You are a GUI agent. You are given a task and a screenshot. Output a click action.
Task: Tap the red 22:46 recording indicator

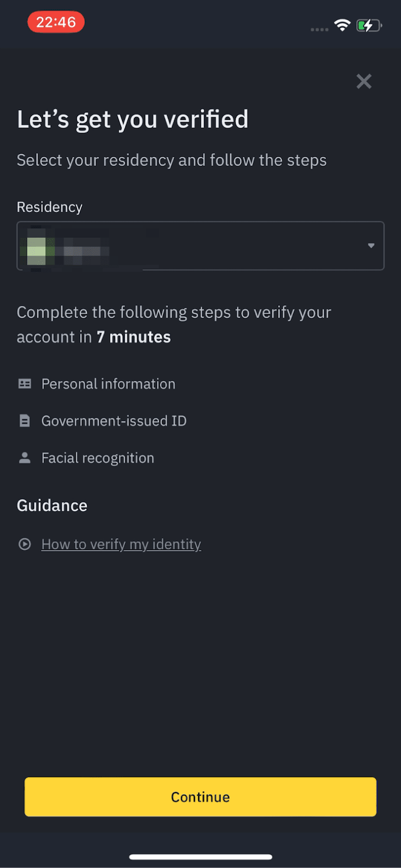56,22
